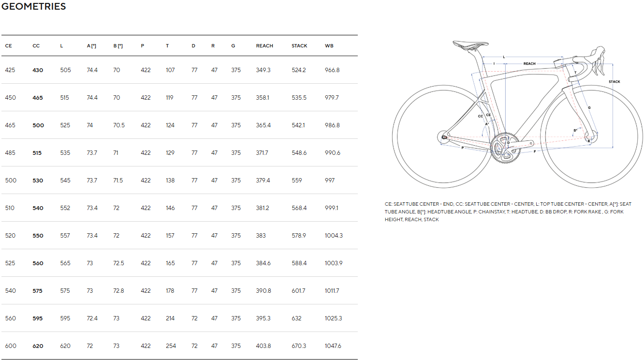Select wheelbase value 1047.6

pos(333,346)
